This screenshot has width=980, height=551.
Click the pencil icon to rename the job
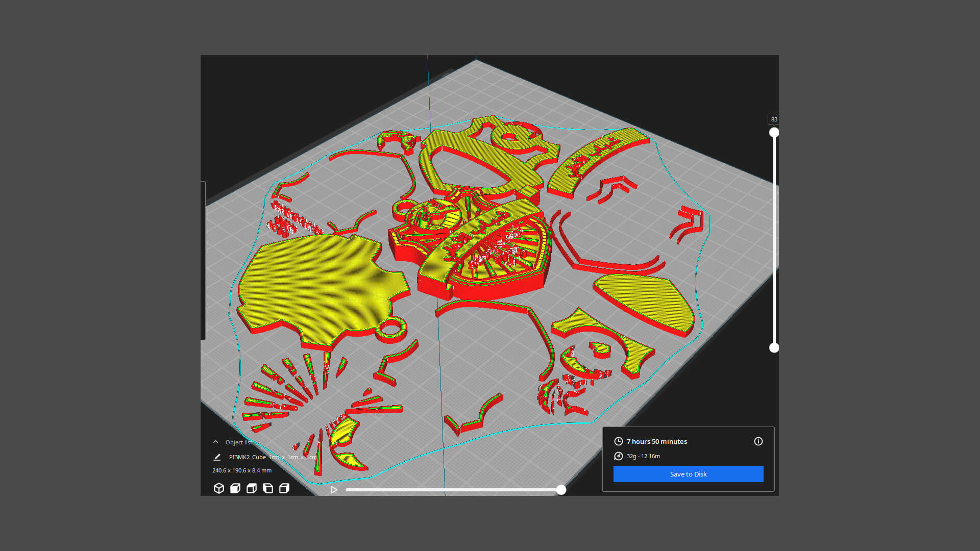(217, 457)
